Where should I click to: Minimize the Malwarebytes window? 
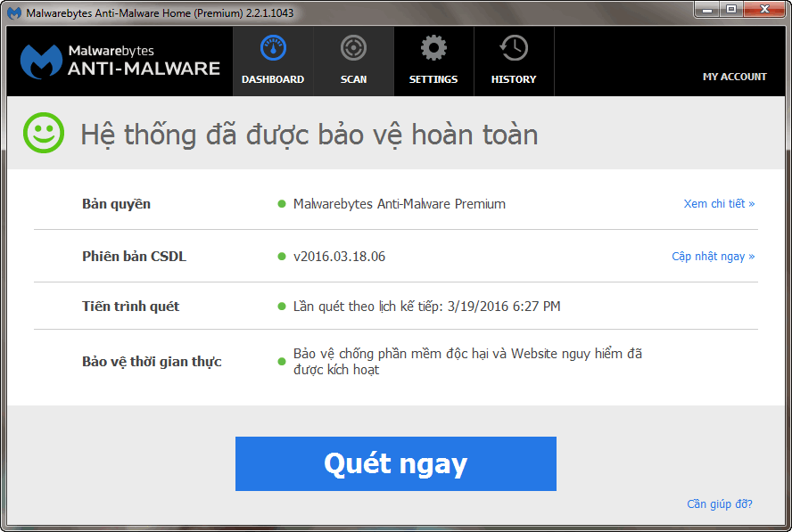coord(707,9)
